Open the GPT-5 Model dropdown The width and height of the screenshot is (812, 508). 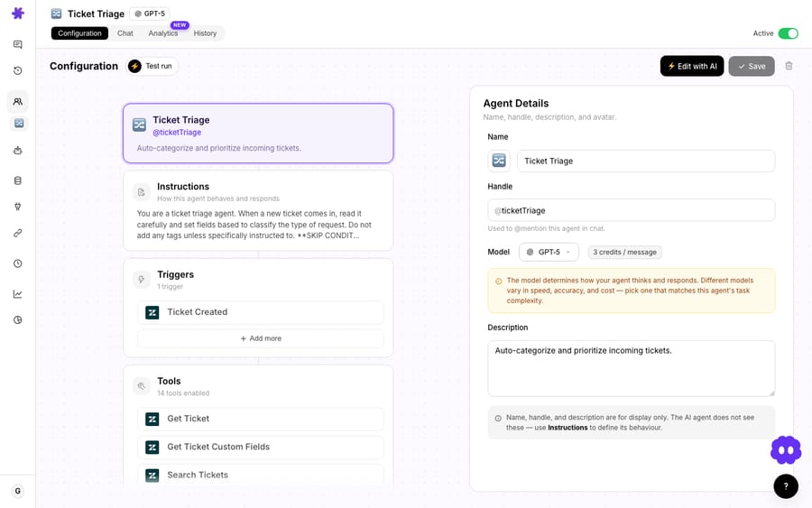549,252
